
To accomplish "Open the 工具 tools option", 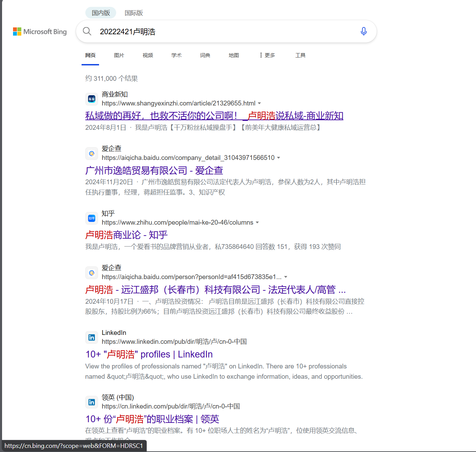I will pyautogui.click(x=300, y=55).
